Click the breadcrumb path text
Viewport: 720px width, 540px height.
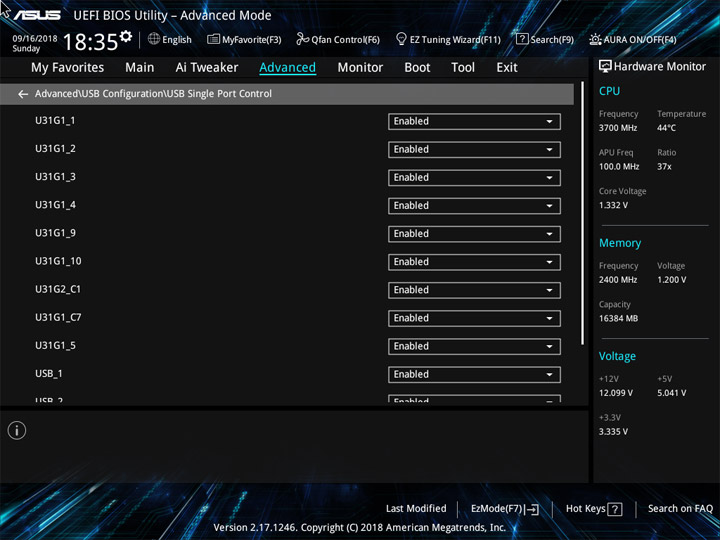click(x=153, y=94)
